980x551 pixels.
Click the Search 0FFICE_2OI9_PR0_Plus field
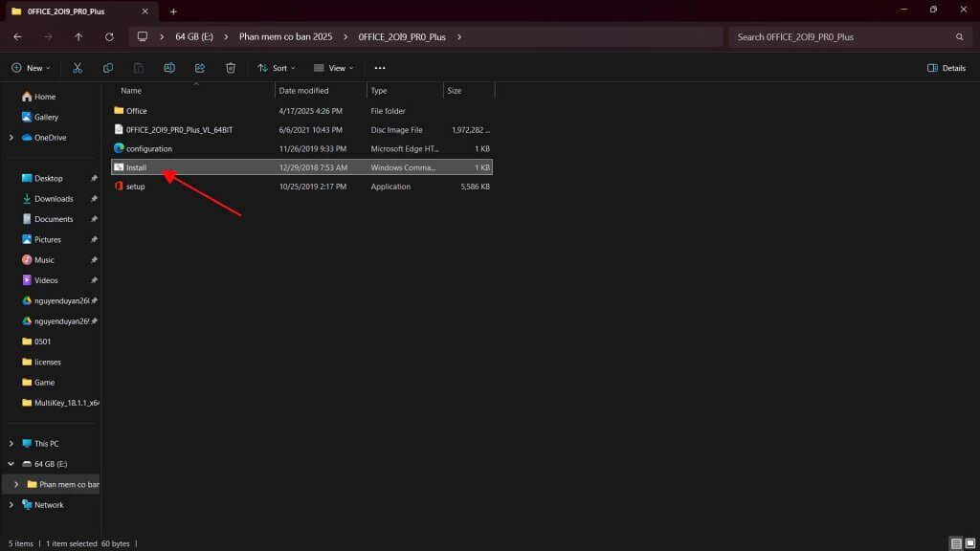point(842,36)
